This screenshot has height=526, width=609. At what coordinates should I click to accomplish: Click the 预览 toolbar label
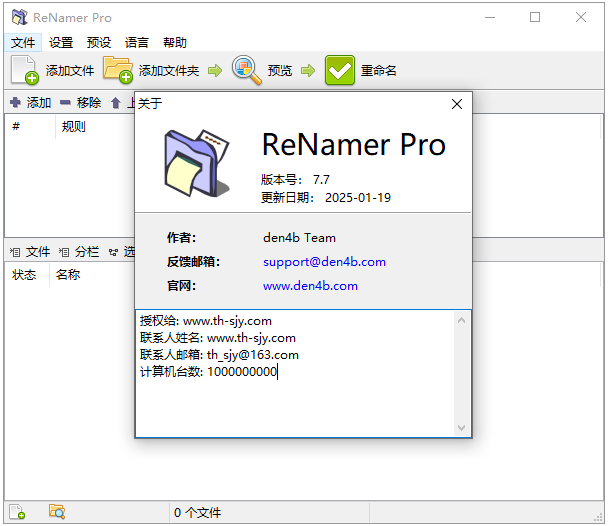click(280, 71)
